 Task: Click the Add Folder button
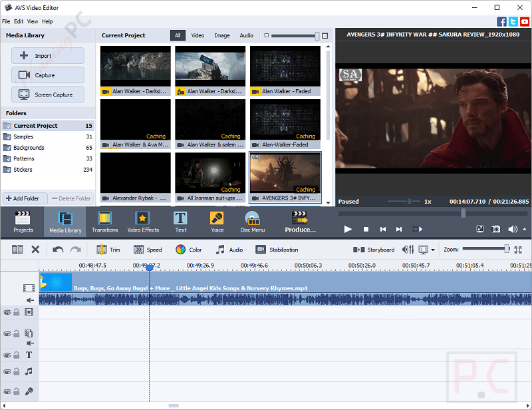point(25,198)
